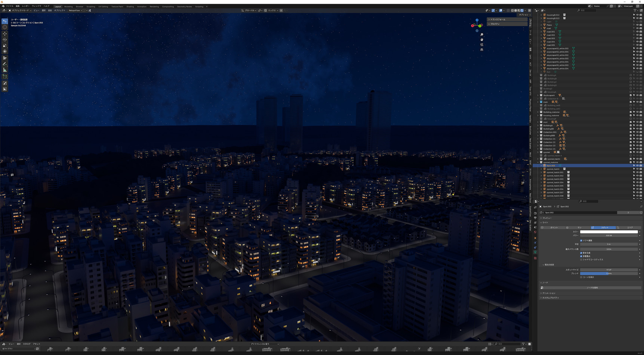Switch to the Shading workspace tab
This screenshot has width=644, height=355.
(x=130, y=6)
